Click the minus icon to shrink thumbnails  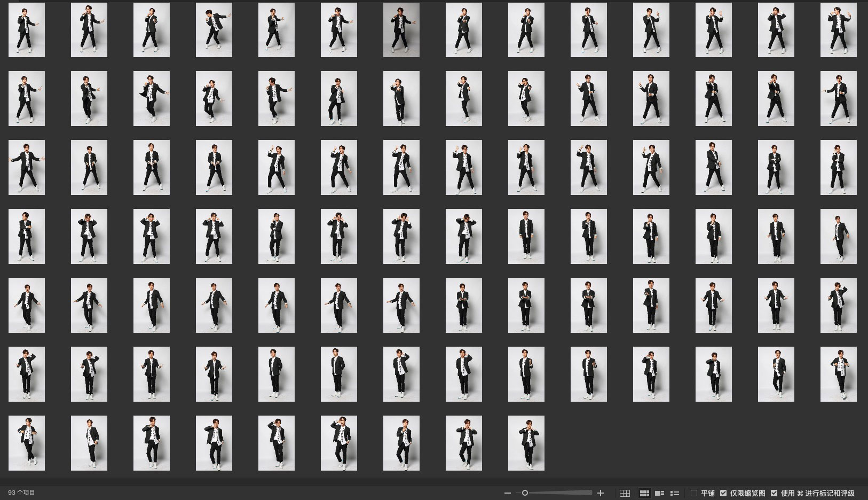tap(508, 493)
